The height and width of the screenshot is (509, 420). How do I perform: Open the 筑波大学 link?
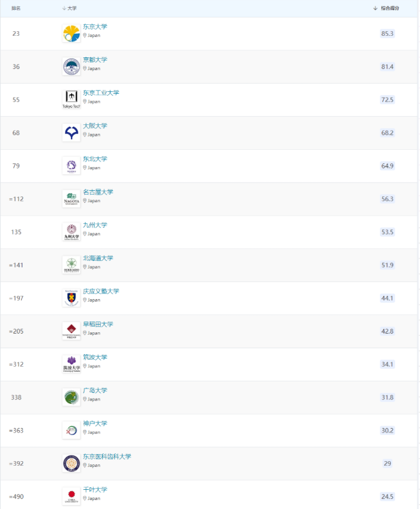[95, 357]
